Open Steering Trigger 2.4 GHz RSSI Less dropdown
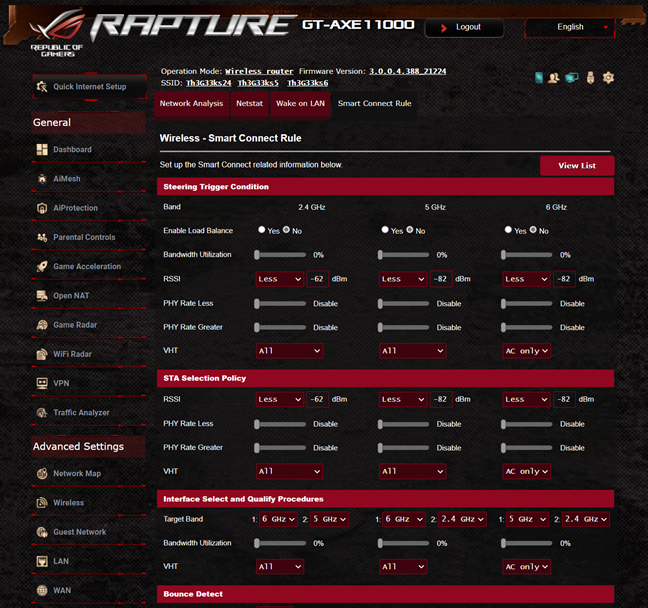Viewport: 648px width, 608px height. (280, 279)
